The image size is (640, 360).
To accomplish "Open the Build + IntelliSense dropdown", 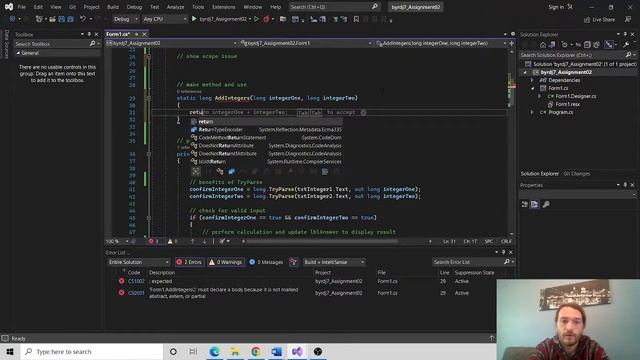I will coord(334,262).
